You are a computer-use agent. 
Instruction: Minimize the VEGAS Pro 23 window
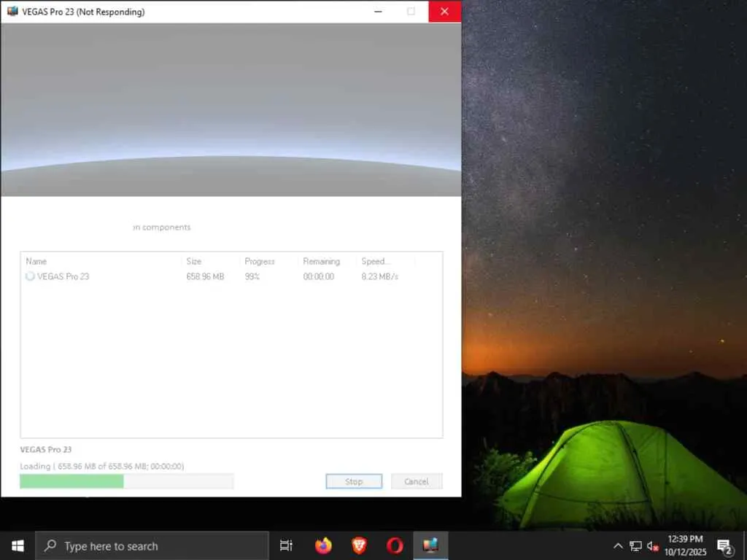tap(379, 12)
